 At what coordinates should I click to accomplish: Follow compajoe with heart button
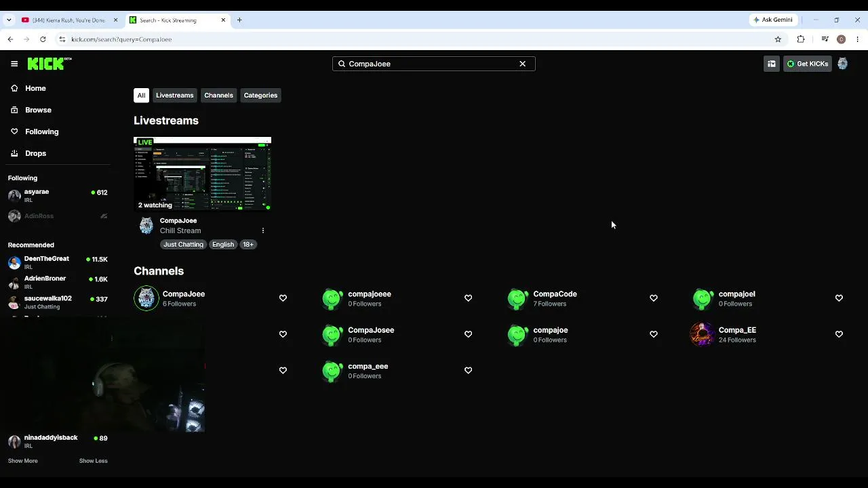[654, 334]
